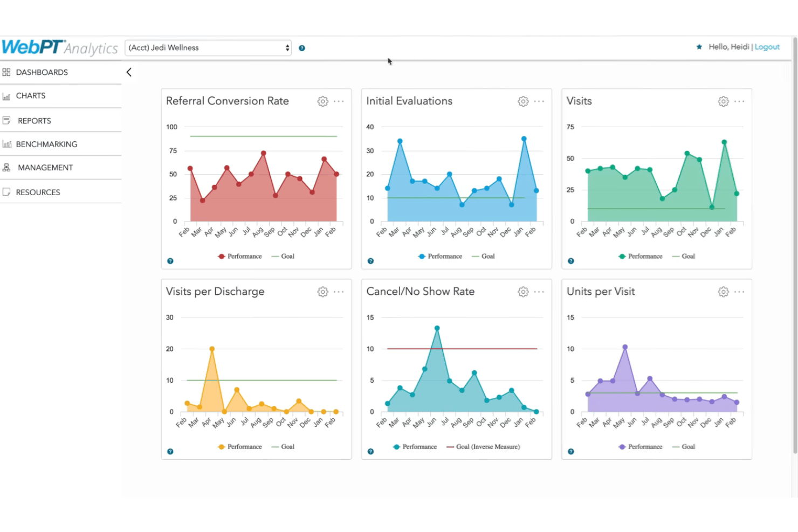Screen dimensions: 798x532
Task: Open the (Acct) Jedi Wellness account dropdown
Action: (208, 47)
